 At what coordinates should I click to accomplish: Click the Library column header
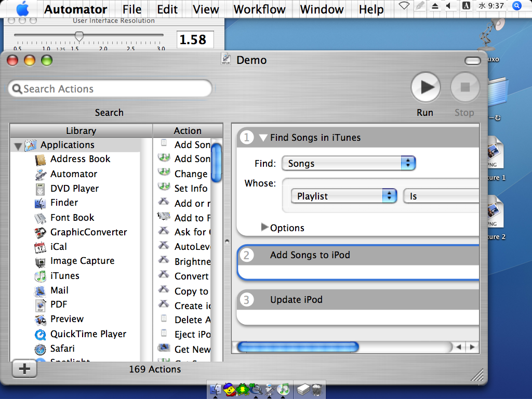coord(81,130)
